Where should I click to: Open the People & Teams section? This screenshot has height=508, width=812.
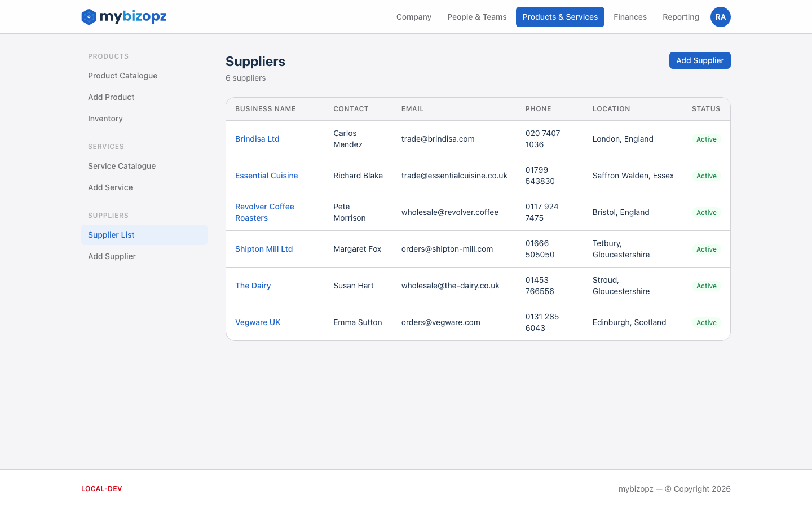476,17
